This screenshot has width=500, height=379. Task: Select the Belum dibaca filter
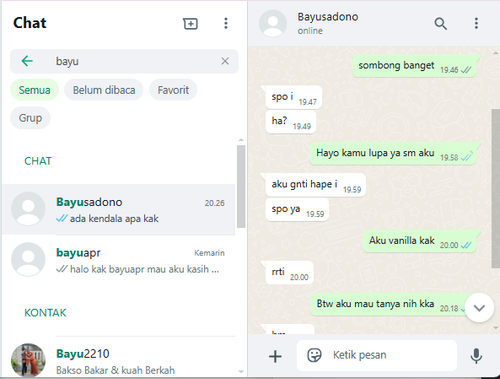[104, 90]
